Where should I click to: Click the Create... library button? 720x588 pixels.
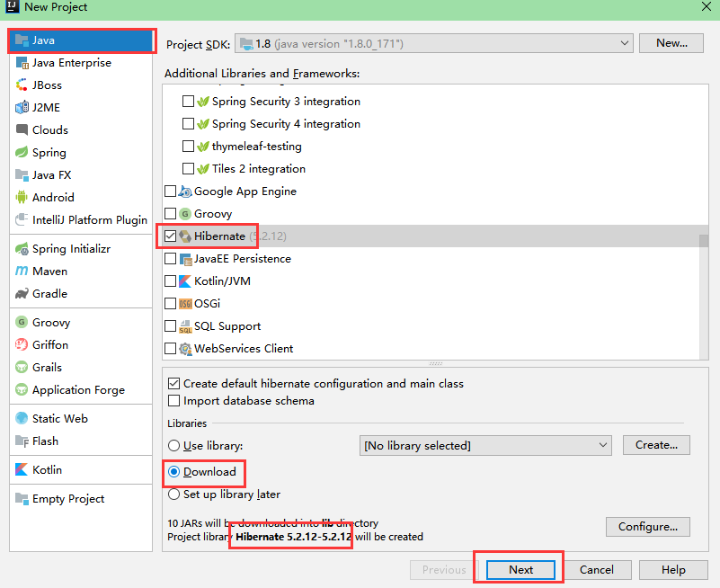[656, 445]
